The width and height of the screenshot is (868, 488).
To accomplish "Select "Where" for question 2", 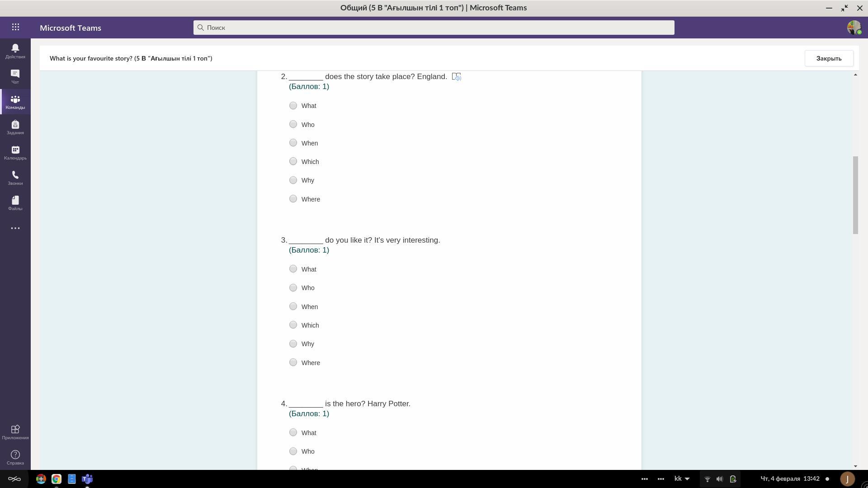I will [x=293, y=199].
